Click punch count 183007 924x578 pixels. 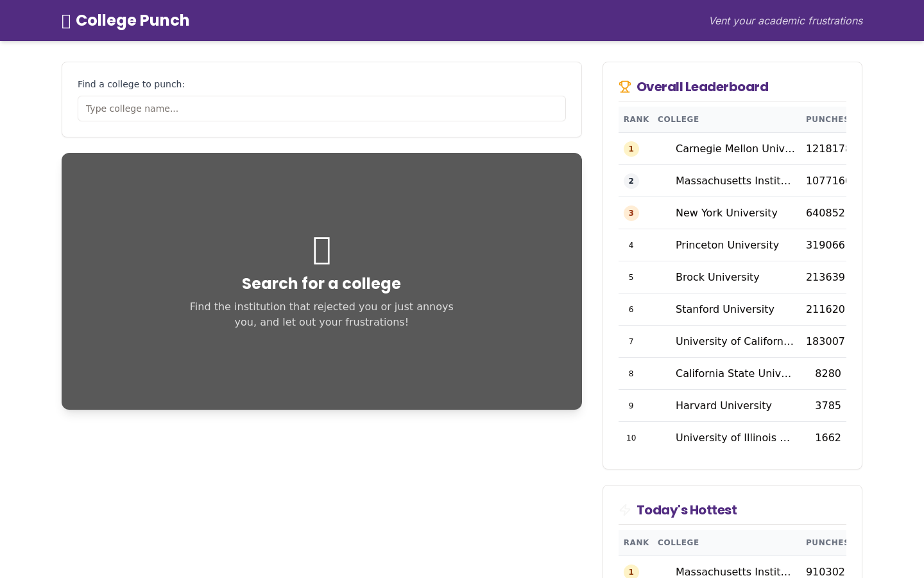(x=825, y=342)
